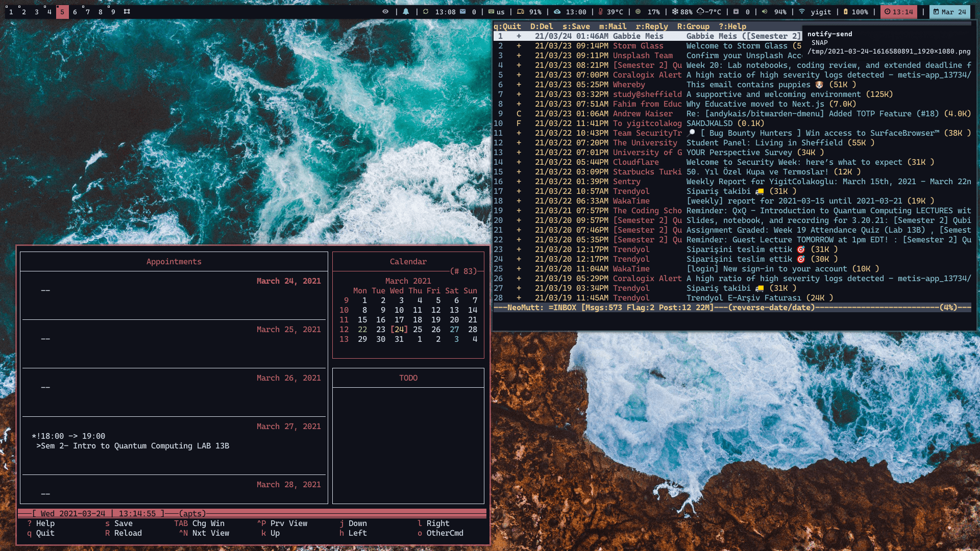Click the calendar date module 'Mar 24'
Screen dimensions: 980x551
(949, 12)
